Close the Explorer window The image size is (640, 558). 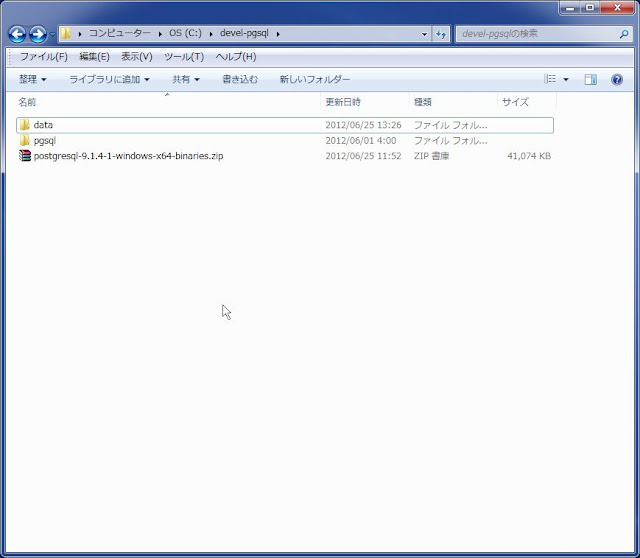click(617, 8)
